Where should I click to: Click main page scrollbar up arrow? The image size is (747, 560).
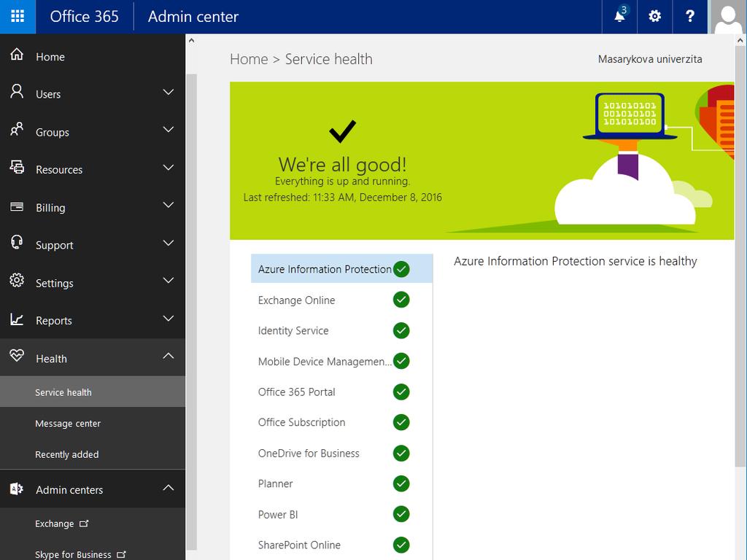point(740,41)
